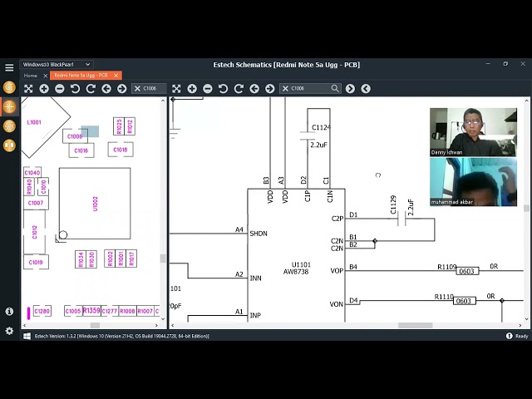Click schematic panel vertical scrollbar thumb
Screen dimensions: 532x399
pos(526,208)
